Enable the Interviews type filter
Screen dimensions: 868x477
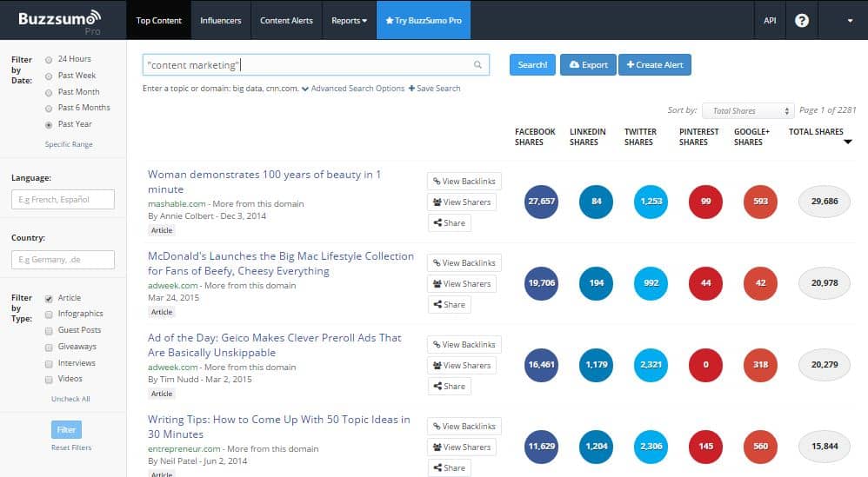tap(49, 364)
